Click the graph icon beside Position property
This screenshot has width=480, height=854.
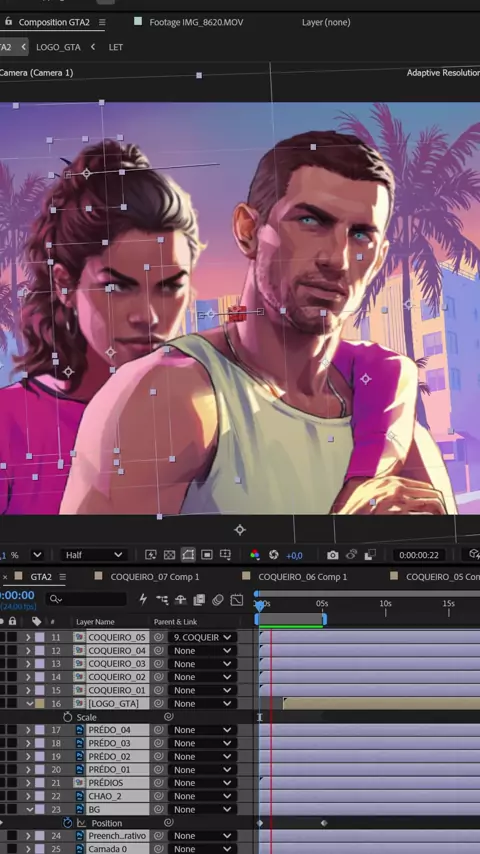[81, 823]
